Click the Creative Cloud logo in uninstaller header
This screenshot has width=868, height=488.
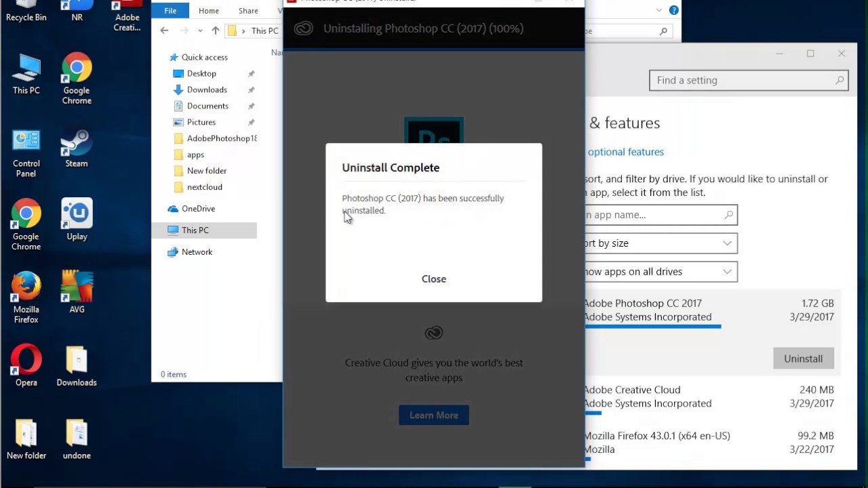click(x=303, y=28)
